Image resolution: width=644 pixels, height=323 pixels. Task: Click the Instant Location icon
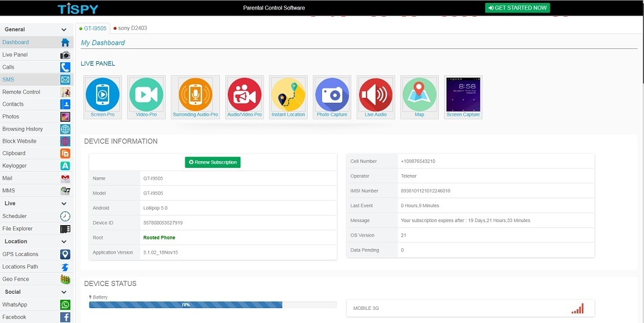click(x=288, y=95)
